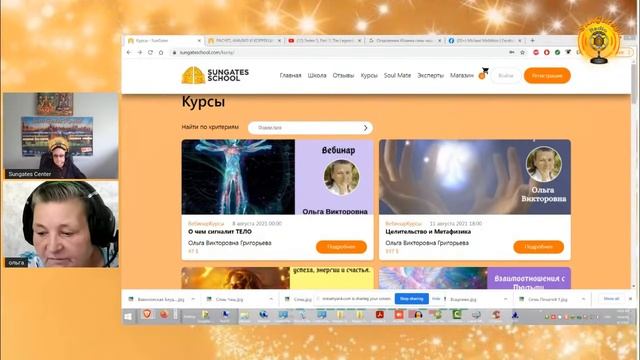
Task: Open the Целительство и Метафизика course image
Action: point(475,177)
